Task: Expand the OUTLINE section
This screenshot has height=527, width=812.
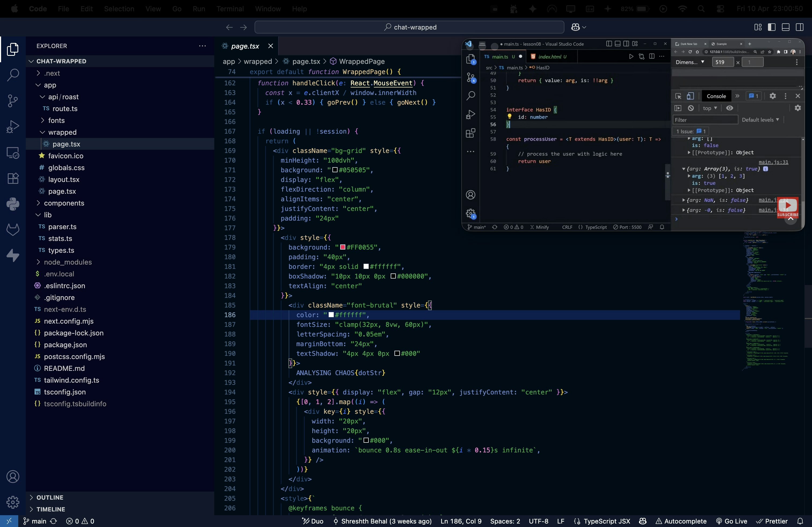Action: (x=50, y=497)
